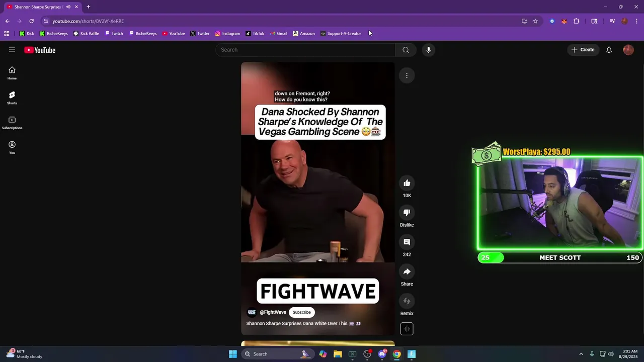
Task: Open Discord from the taskbar
Action: click(x=382, y=354)
